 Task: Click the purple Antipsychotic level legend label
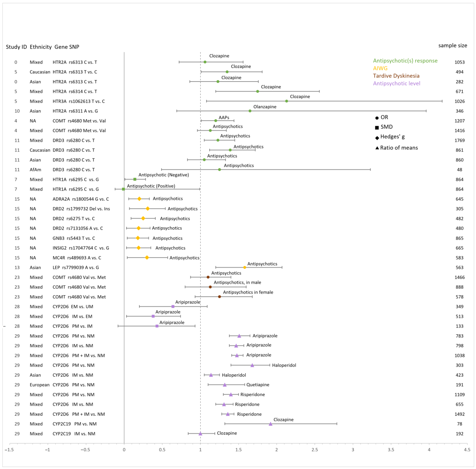coord(396,83)
